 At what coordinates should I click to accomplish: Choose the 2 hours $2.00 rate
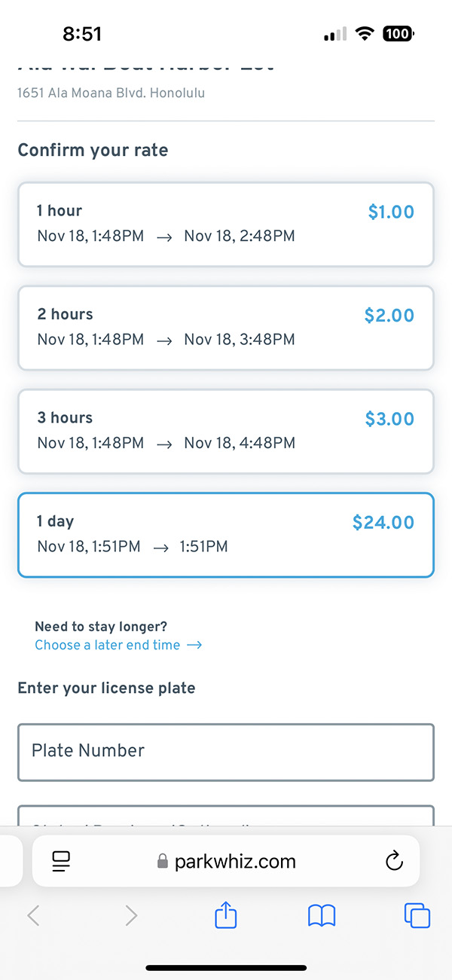[226, 328]
